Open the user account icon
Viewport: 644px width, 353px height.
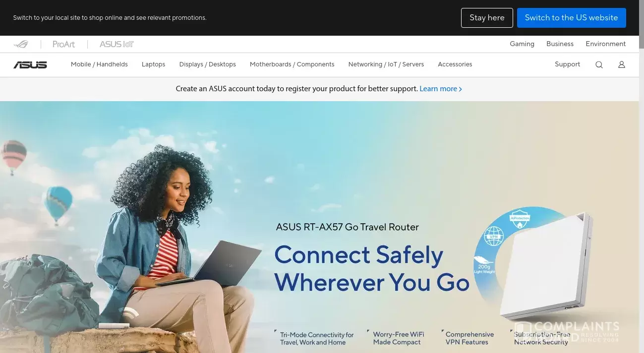pos(622,64)
